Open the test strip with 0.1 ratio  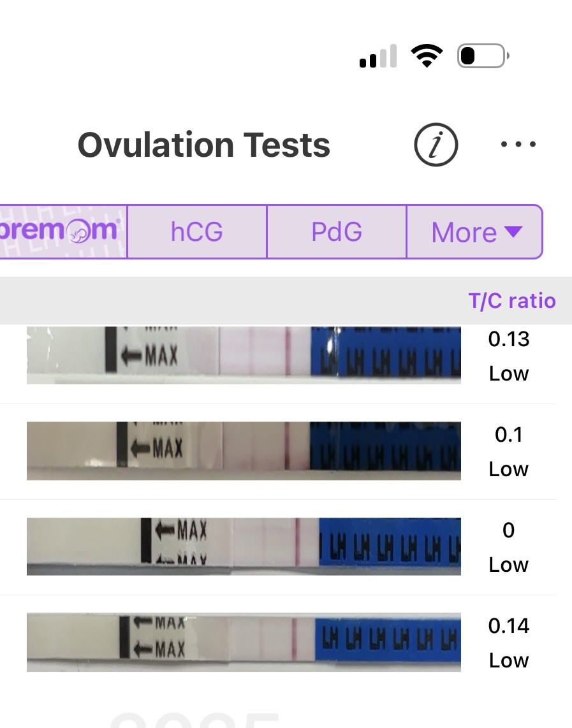(x=244, y=450)
